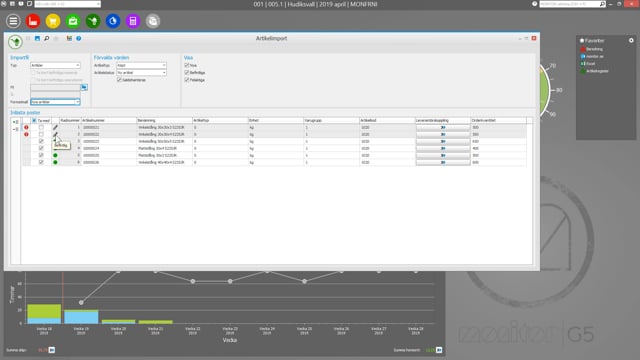Open the grey General settings module icon
The image size is (640, 360).
153,21
